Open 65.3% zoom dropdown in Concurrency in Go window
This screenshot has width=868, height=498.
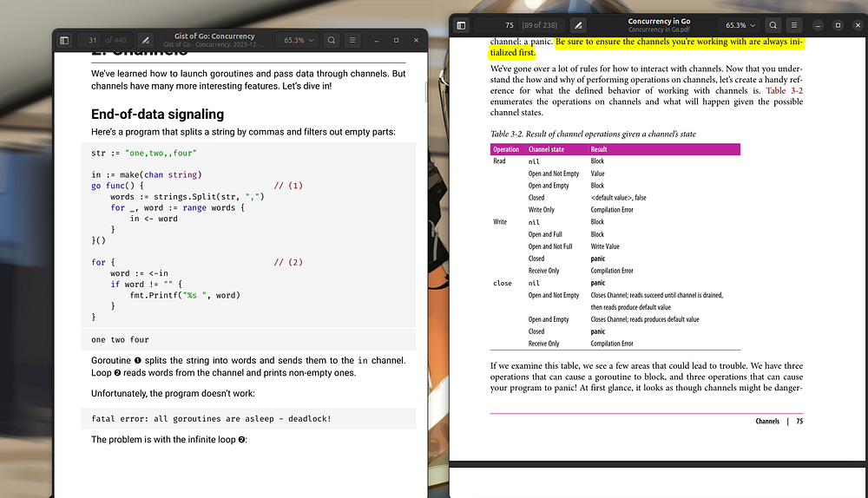(x=740, y=25)
